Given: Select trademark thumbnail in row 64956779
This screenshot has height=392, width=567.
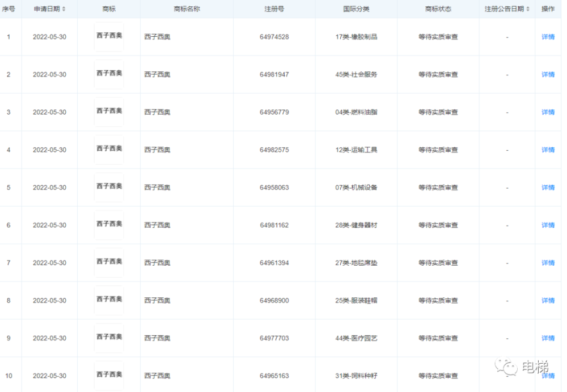Looking at the screenshot, I should pos(109,112).
